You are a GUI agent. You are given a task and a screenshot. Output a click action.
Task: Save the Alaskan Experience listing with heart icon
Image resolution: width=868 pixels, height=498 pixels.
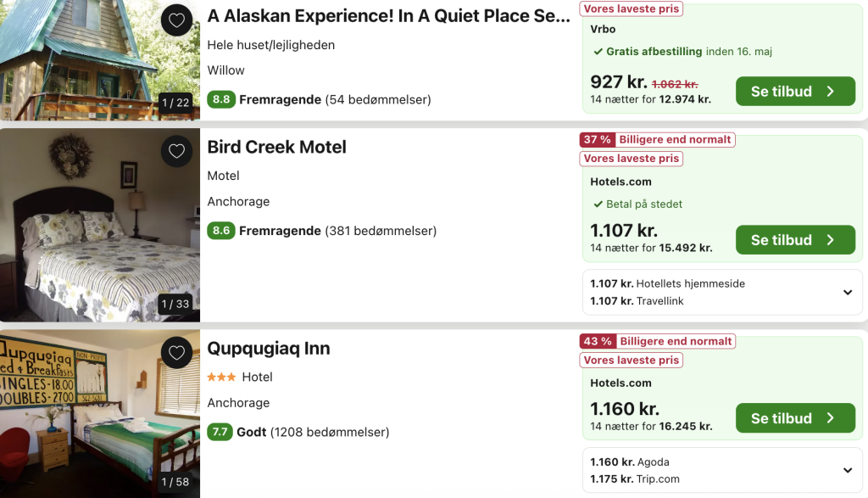pyautogui.click(x=176, y=20)
